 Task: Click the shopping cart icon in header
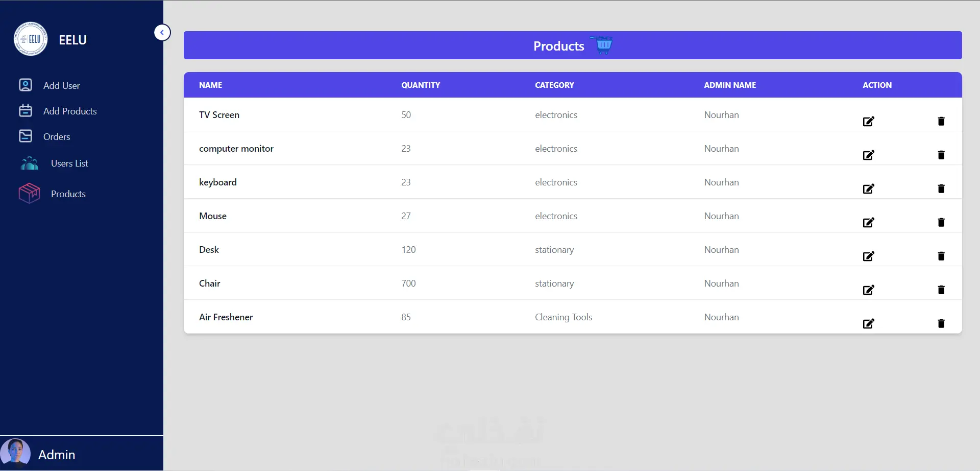pos(603,45)
